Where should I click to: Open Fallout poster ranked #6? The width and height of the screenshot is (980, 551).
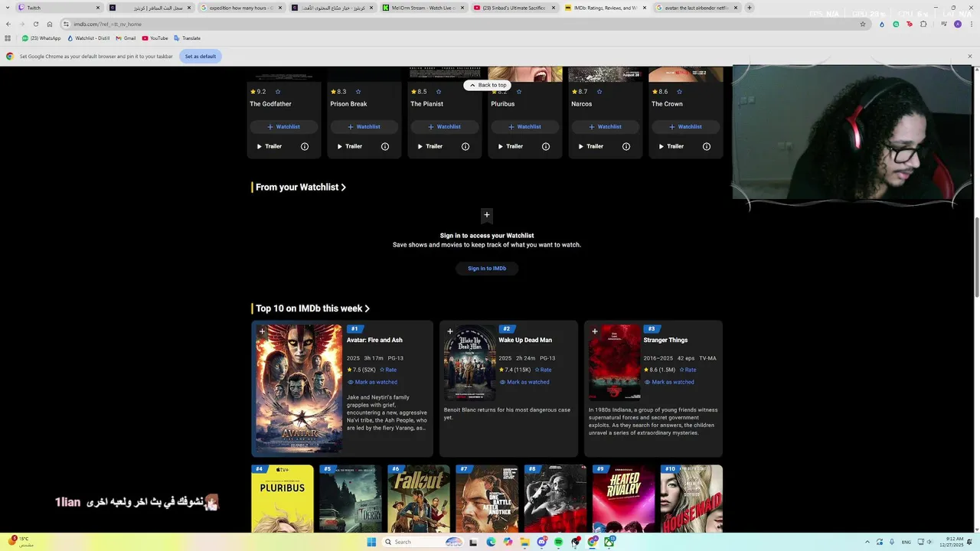[419, 499]
